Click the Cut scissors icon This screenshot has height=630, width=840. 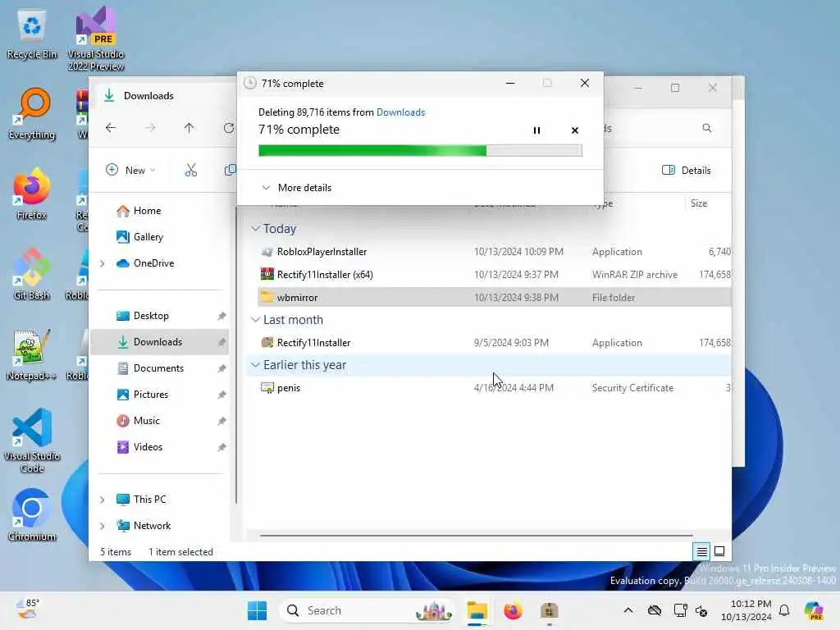190,171
